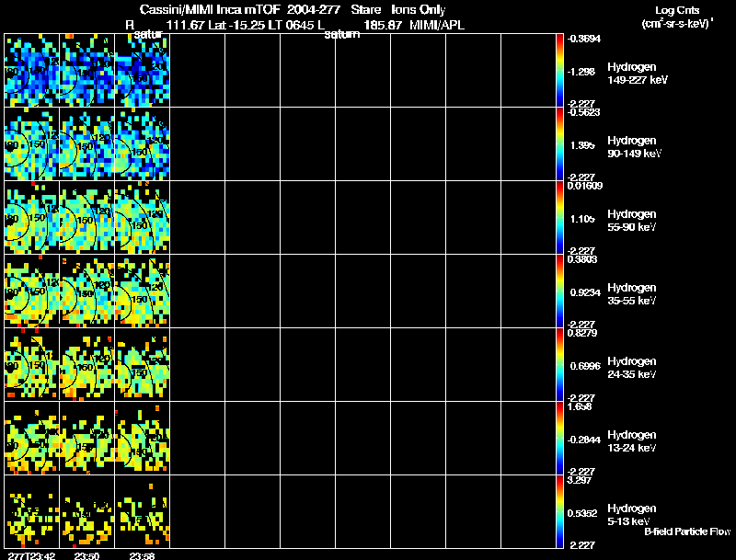This screenshot has height=560, width=736.
Task: Click the color bar for Hydrogen 90-149 keV
Action: point(559,144)
